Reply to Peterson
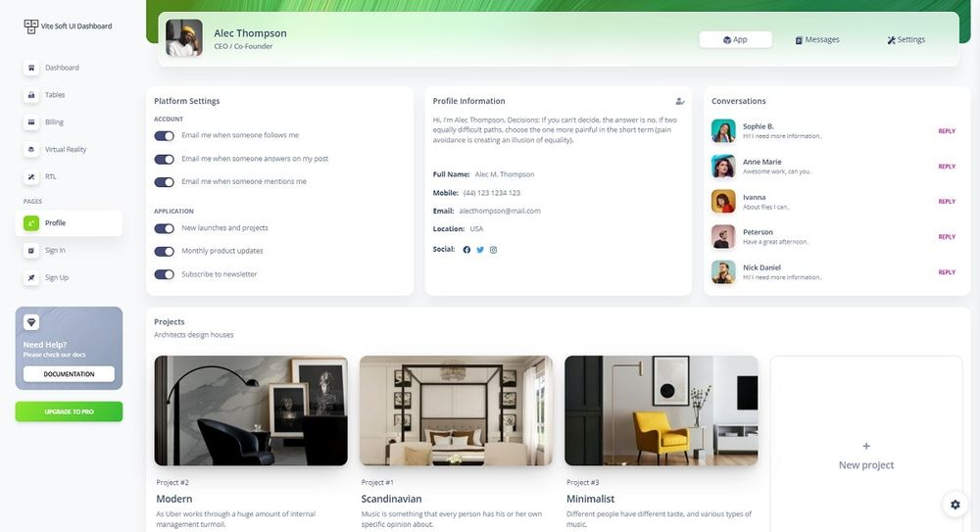This screenshot has height=532, width=980. [x=947, y=237]
